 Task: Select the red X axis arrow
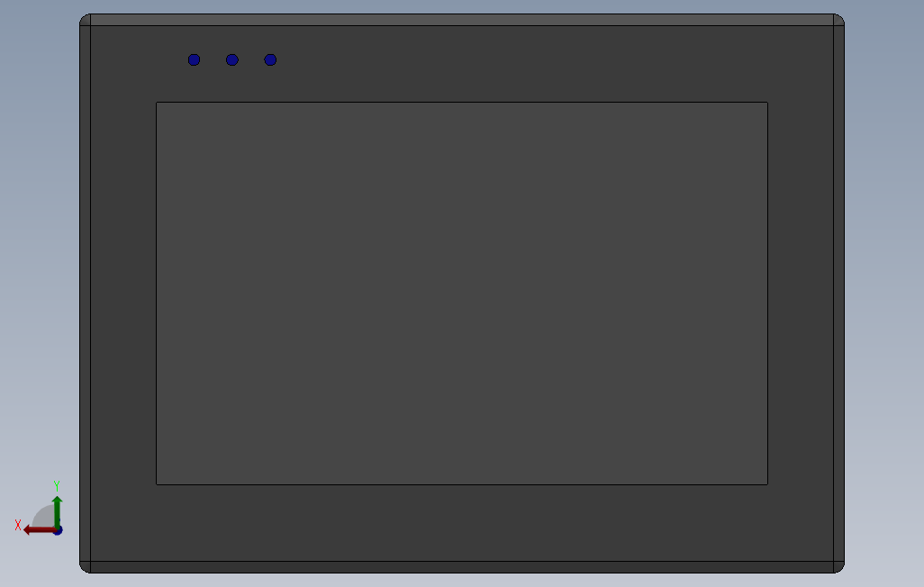pyautogui.click(x=39, y=530)
